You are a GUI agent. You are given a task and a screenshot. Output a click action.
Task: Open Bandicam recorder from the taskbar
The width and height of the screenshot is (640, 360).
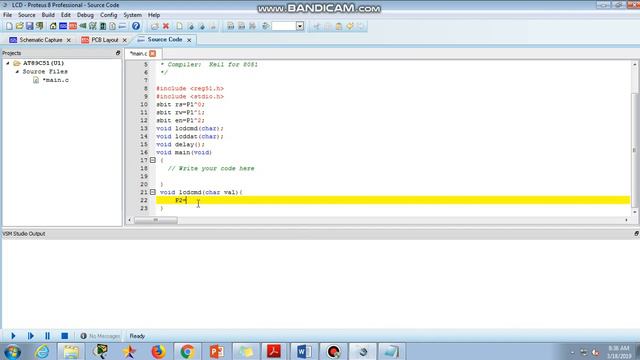coord(333,352)
